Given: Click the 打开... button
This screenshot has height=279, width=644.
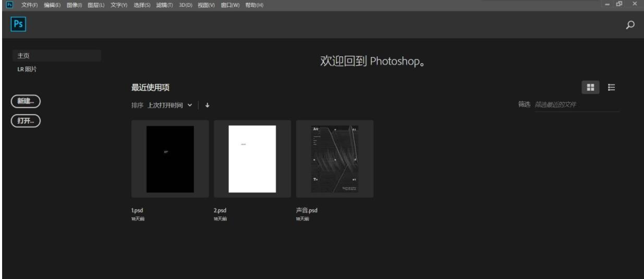Looking at the screenshot, I should (x=26, y=120).
